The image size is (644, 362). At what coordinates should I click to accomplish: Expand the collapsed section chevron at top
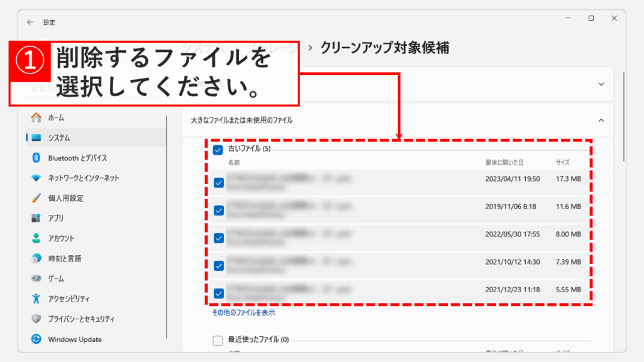(x=601, y=84)
